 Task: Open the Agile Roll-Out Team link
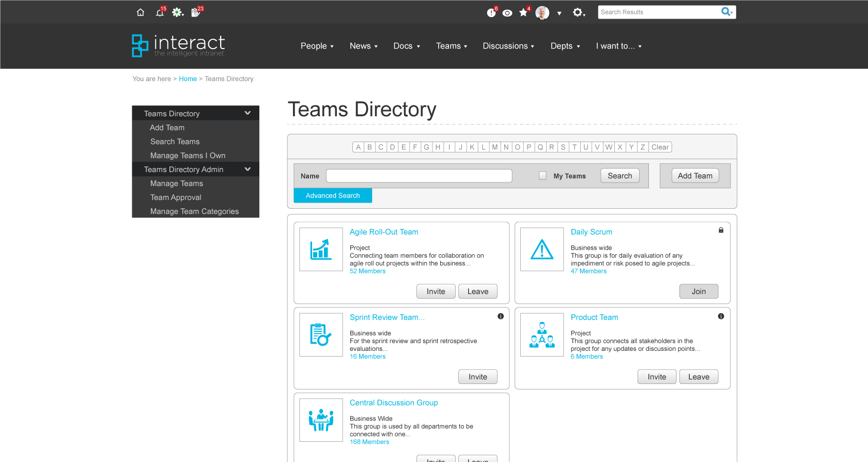(384, 232)
